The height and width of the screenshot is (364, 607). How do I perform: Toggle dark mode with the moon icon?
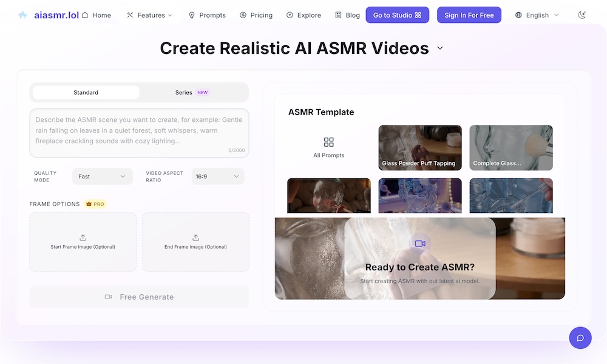(x=582, y=15)
